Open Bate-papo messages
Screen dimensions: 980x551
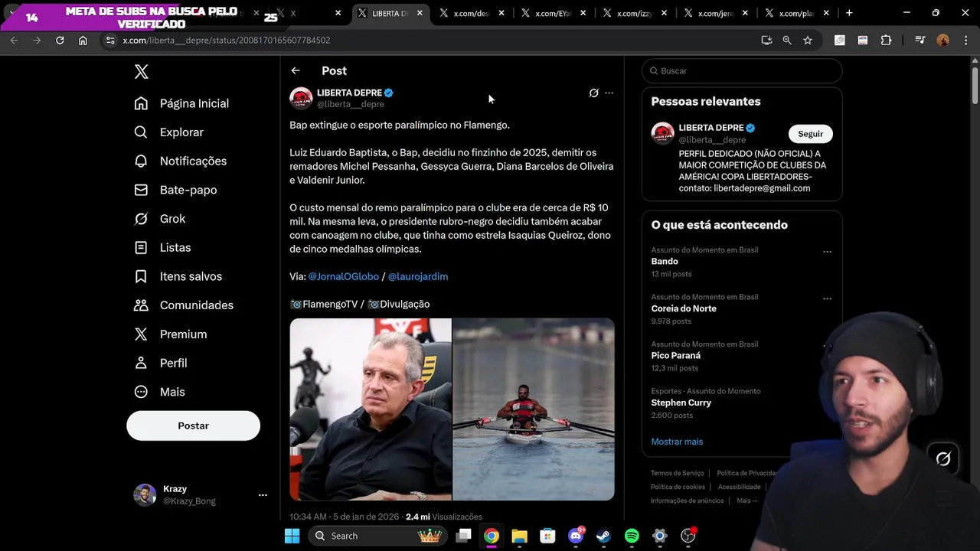175,190
